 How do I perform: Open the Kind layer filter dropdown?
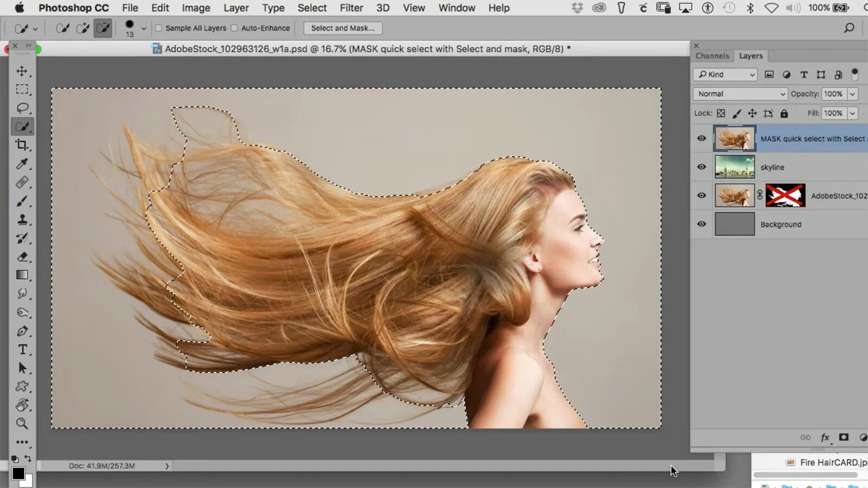(725, 74)
